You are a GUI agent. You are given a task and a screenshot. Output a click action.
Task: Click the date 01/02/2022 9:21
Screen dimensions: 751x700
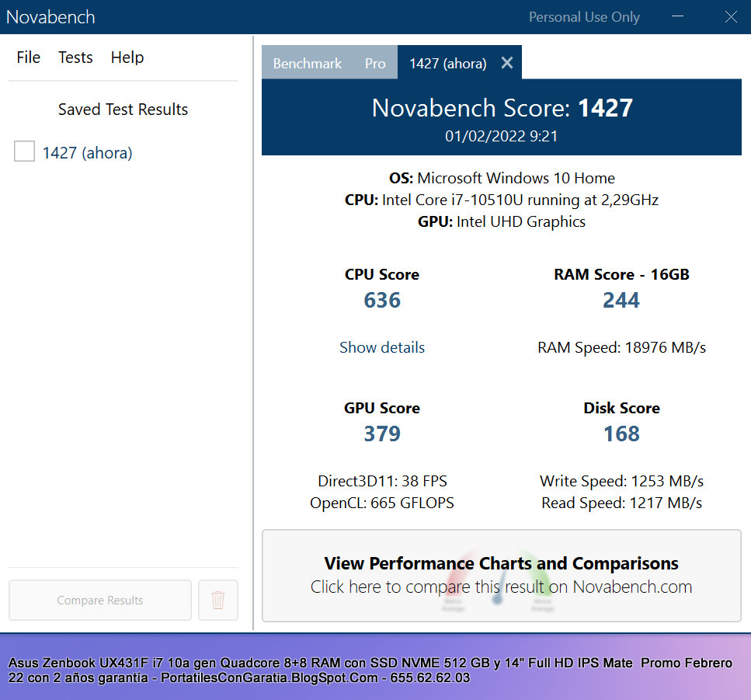[x=502, y=136]
